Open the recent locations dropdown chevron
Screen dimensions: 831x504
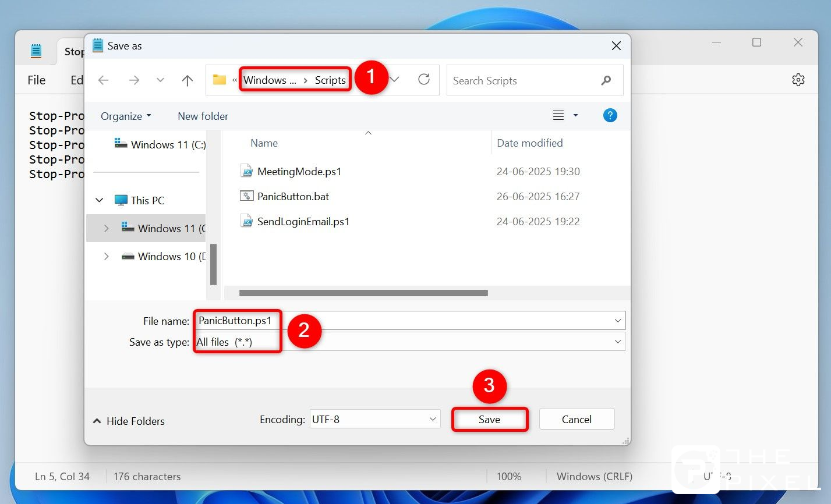(x=160, y=80)
